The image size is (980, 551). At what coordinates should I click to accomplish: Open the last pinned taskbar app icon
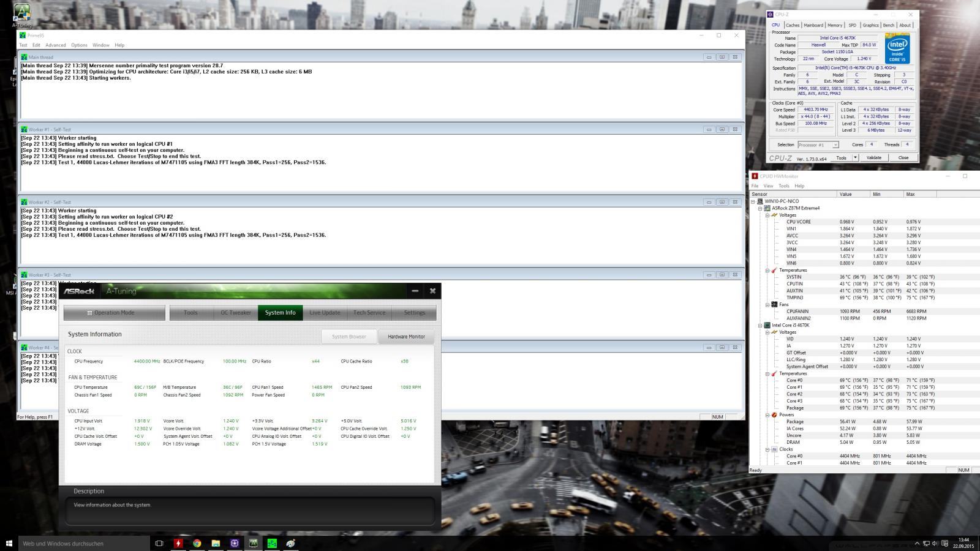[x=291, y=543]
